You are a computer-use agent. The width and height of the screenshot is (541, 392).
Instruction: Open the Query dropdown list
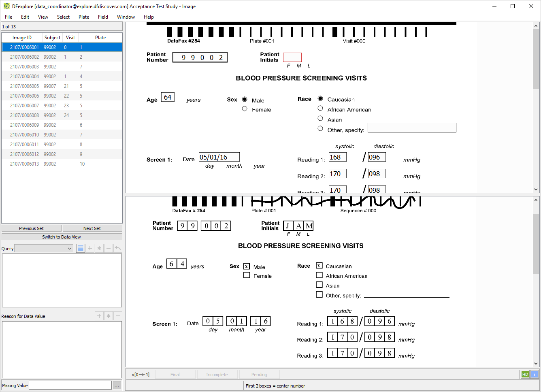pyautogui.click(x=44, y=249)
